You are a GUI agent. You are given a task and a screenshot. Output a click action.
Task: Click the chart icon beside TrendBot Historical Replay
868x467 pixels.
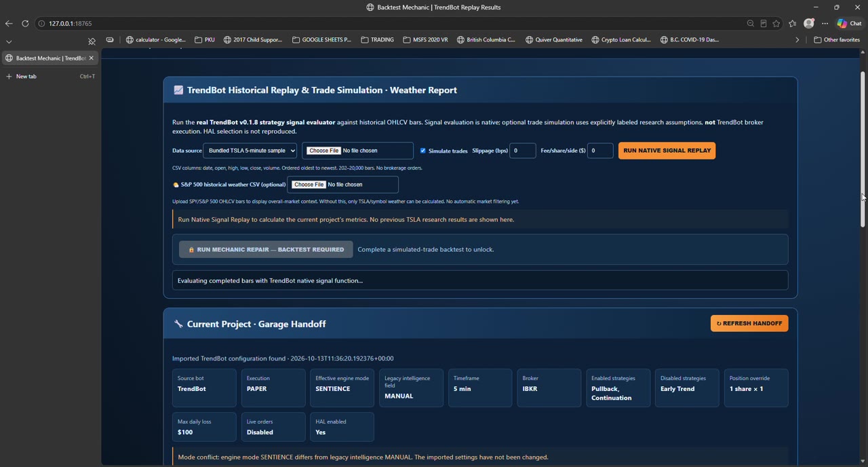178,90
